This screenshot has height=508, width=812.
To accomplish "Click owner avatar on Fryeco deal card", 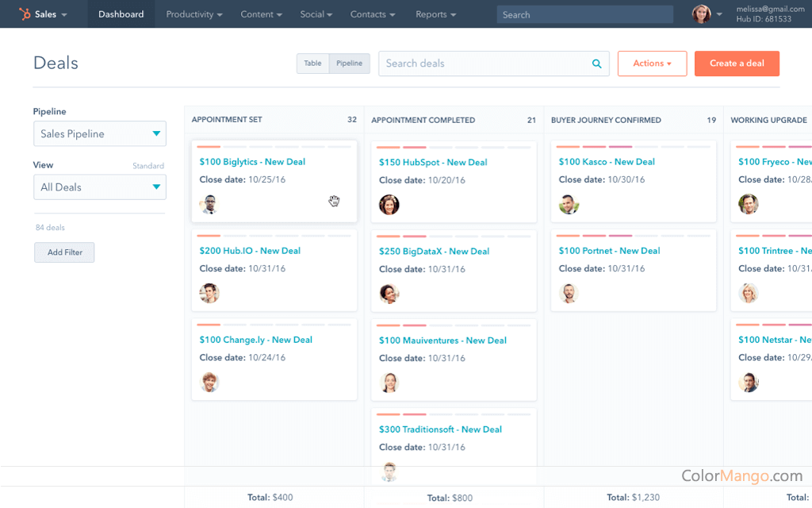I will tap(749, 204).
